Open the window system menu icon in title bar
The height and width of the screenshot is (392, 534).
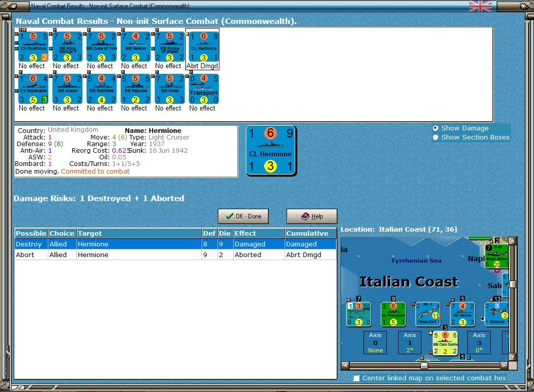pos(13,6)
